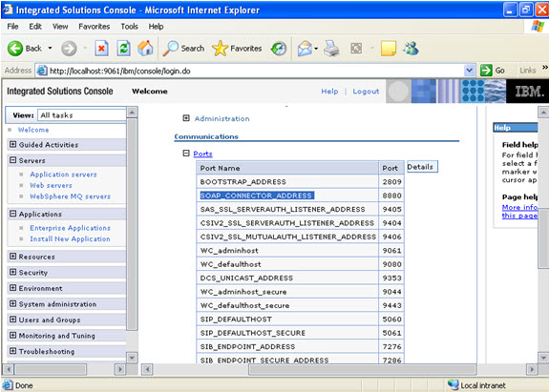The image size is (549, 392).
Task: Click the Help link in console header
Action: tap(329, 92)
